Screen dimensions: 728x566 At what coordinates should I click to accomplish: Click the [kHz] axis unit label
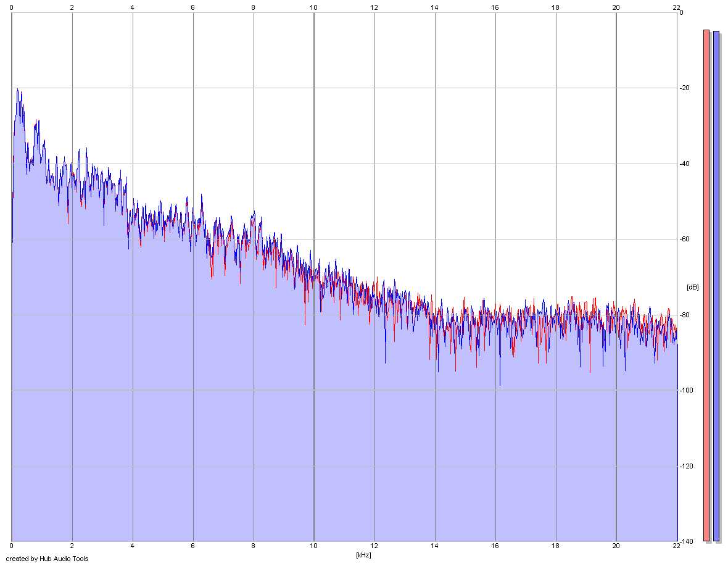(x=363, y=555)
